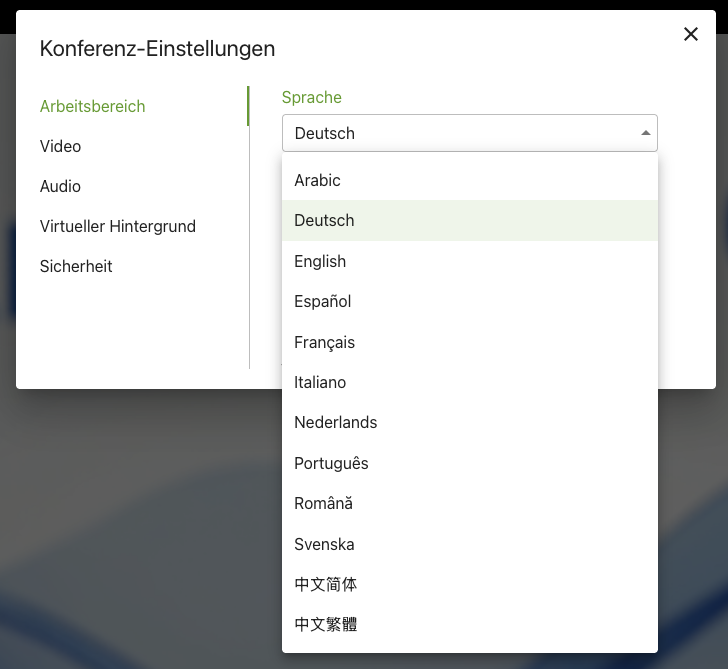Select Deutsch in the language list
Image resolution: width=728 pixels, height=669 pixels.
[325, 220]
